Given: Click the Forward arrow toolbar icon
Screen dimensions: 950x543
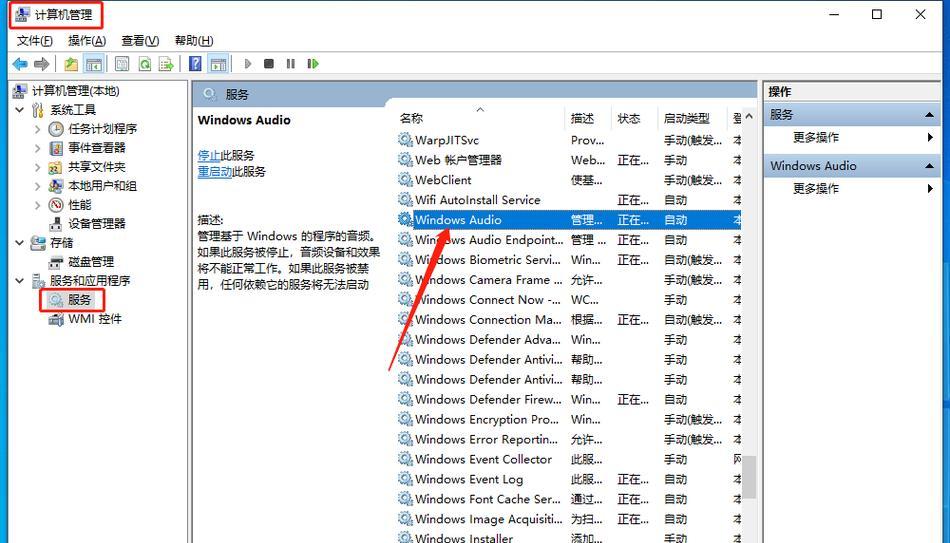Looking at the screenshot, I should coord(41,64).
